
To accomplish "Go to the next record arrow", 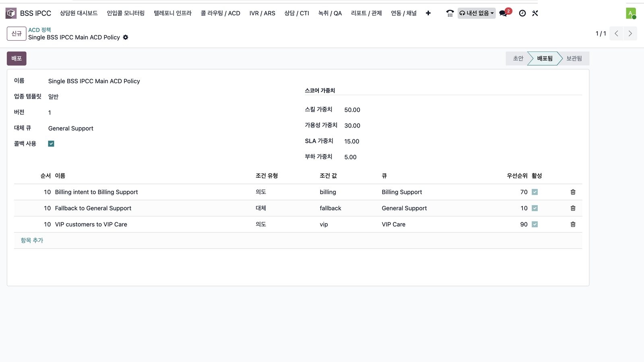I will [x=630, y=33].
